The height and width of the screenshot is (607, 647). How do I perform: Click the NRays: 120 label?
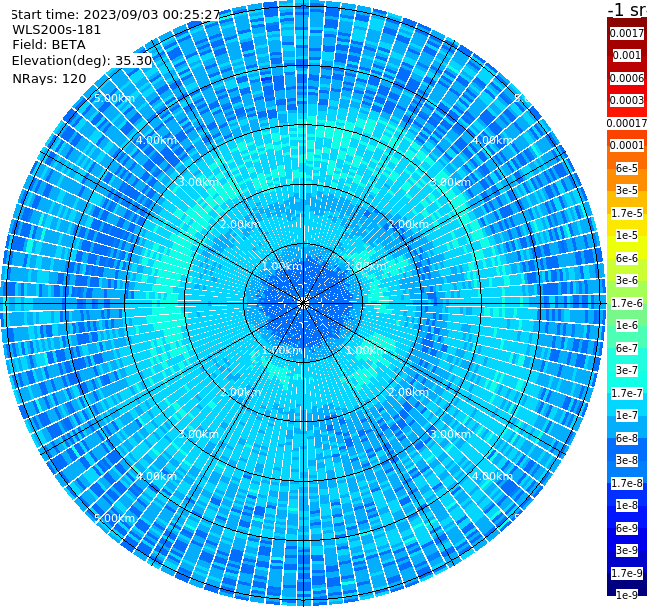49,78
